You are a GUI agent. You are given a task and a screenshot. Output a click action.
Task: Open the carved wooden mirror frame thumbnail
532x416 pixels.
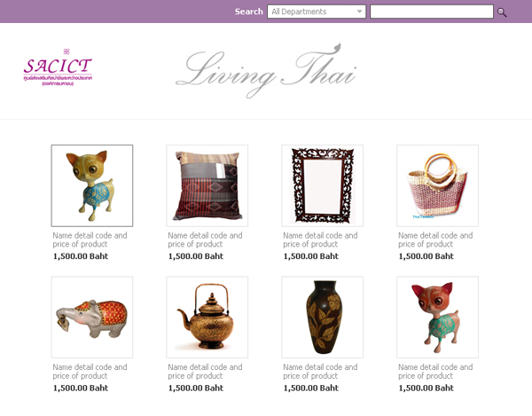click(323, 185)
